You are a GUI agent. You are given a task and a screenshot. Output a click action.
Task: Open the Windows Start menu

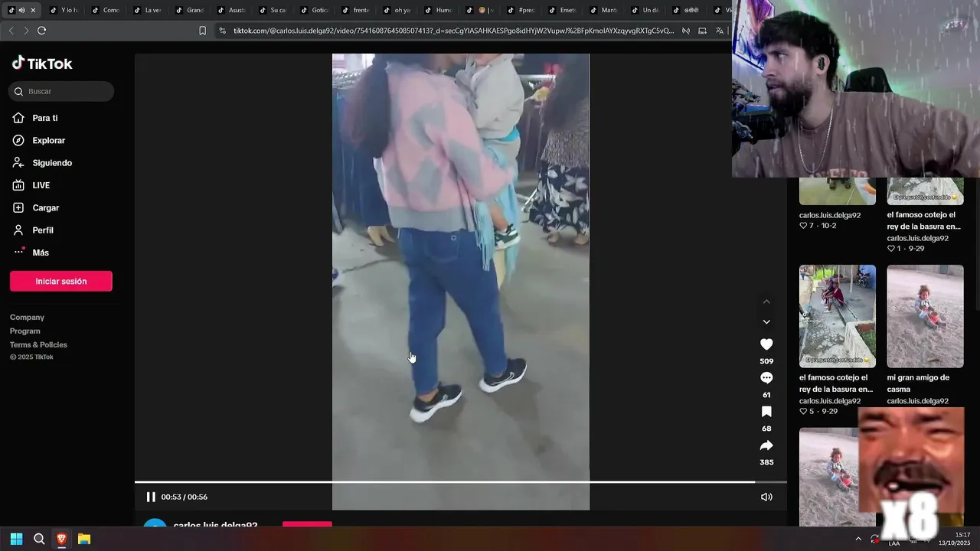[16, 539]
